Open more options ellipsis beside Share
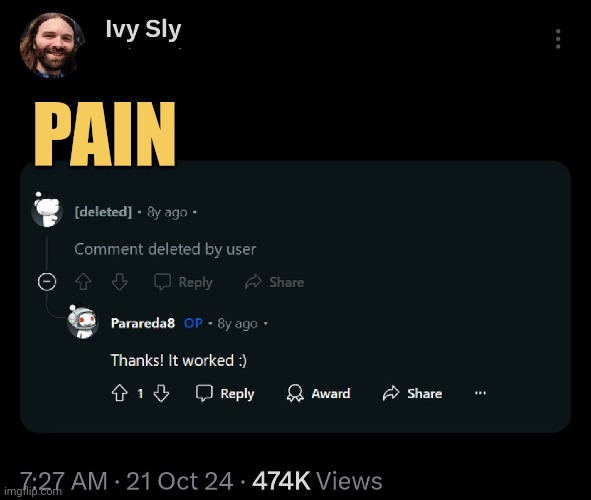Image resolution: width=591 pixels, height=500 pixels. click(x=480, y=393)
